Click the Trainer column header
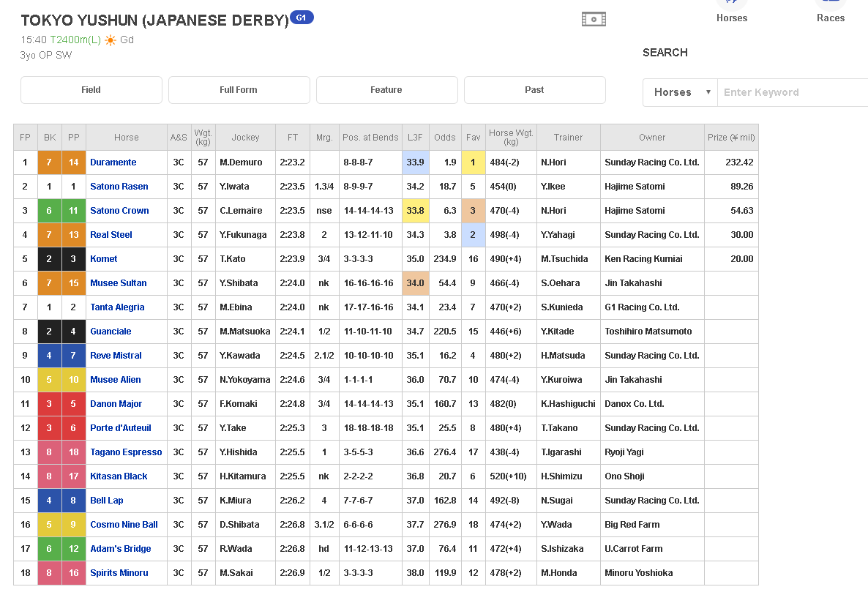The image size is (868, 595). (569, 138)
